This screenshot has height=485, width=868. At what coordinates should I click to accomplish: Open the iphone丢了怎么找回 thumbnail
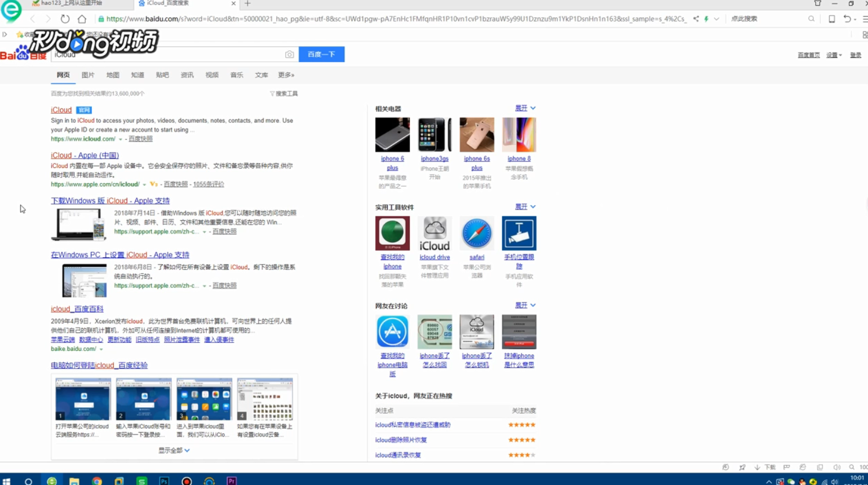coord(435,332)
